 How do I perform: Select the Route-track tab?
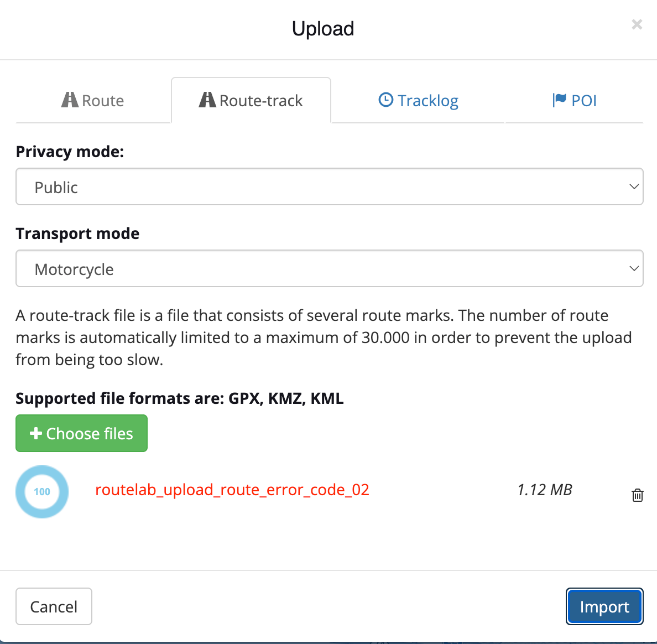(251, 101)
